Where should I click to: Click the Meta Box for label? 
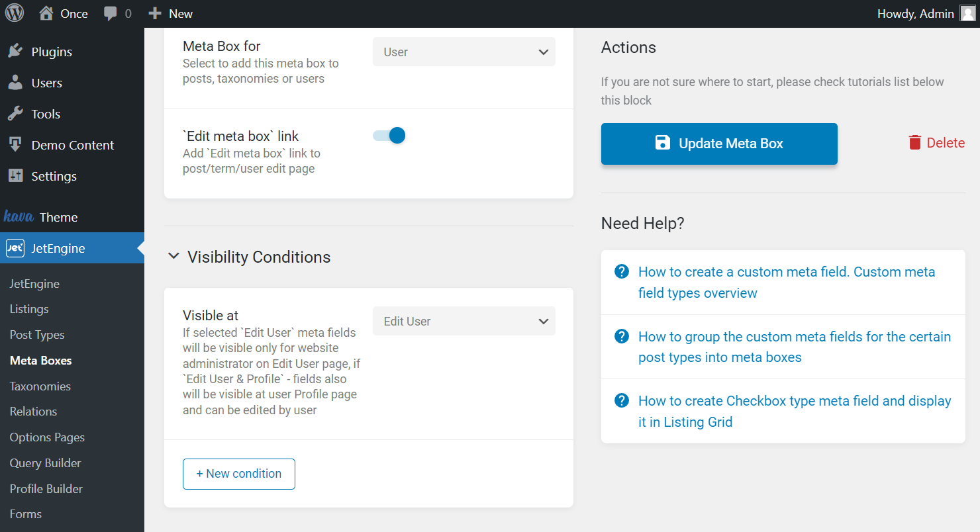click(x=222, y=46)
